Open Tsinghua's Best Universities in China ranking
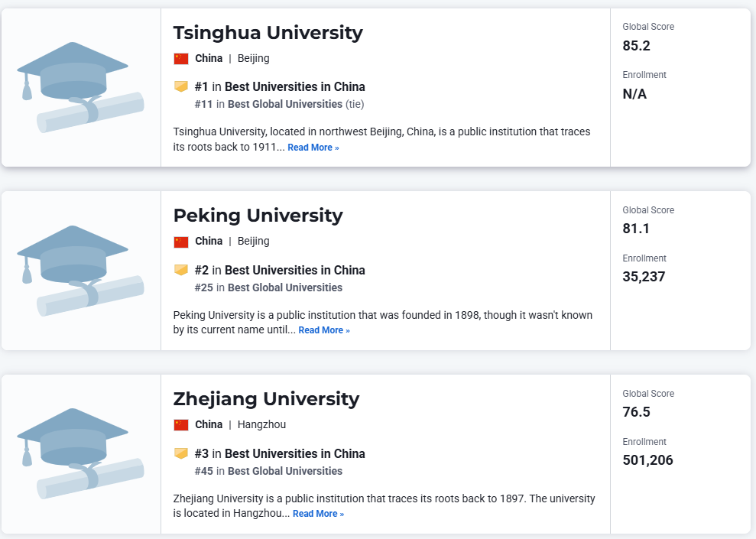Image resolution: width=756 pixels, height=539 pixels. tap(294, 86)
